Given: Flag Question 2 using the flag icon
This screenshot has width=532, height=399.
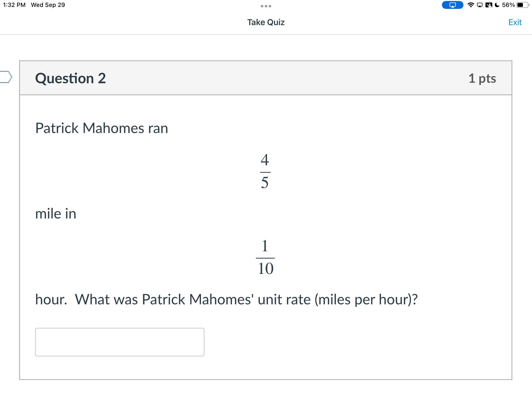Looking at the screenshot, I should tap(6, 77).
